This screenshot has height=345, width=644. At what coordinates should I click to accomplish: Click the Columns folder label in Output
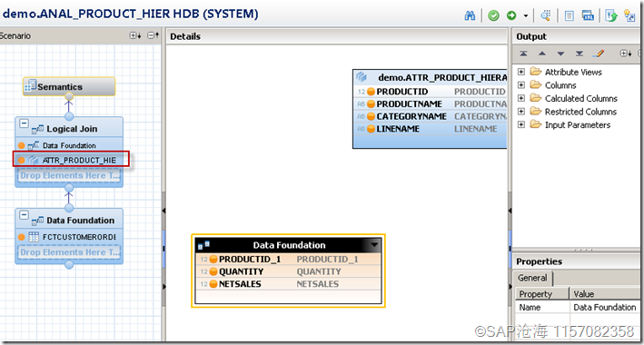[x=560, y=85]
